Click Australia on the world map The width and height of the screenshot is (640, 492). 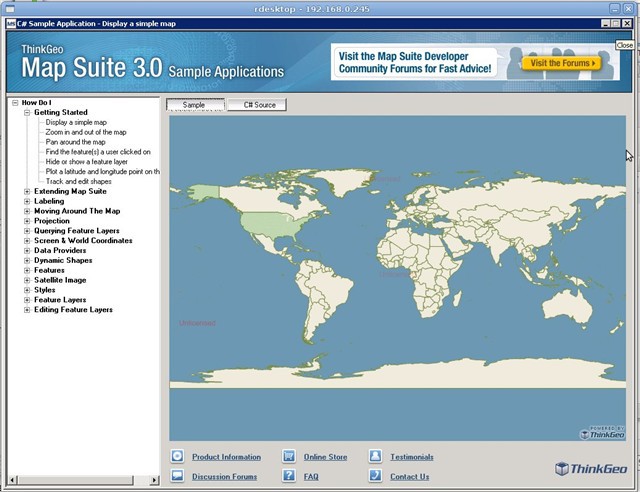coord(567,305)
